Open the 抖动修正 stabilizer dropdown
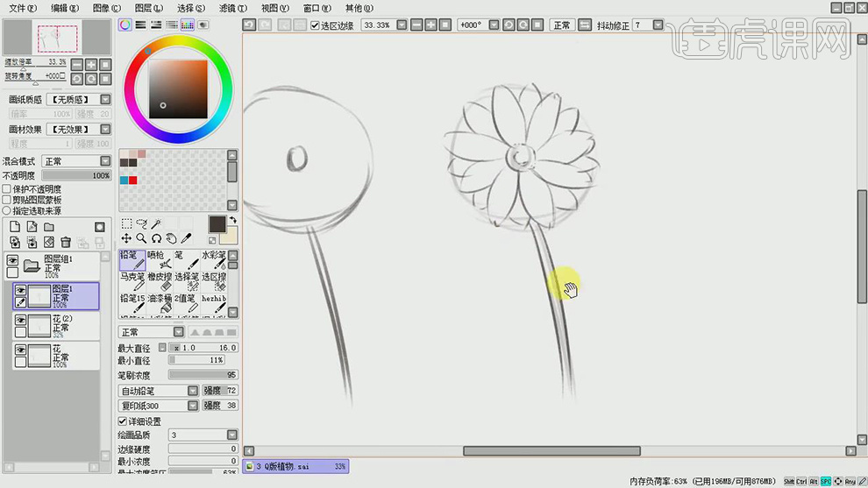 coord(668,25)
